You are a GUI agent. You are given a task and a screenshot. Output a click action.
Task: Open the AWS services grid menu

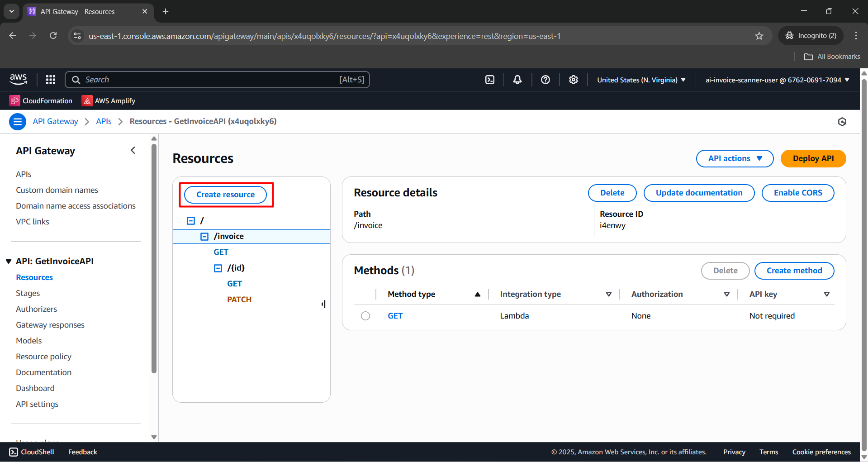point(50,79)
